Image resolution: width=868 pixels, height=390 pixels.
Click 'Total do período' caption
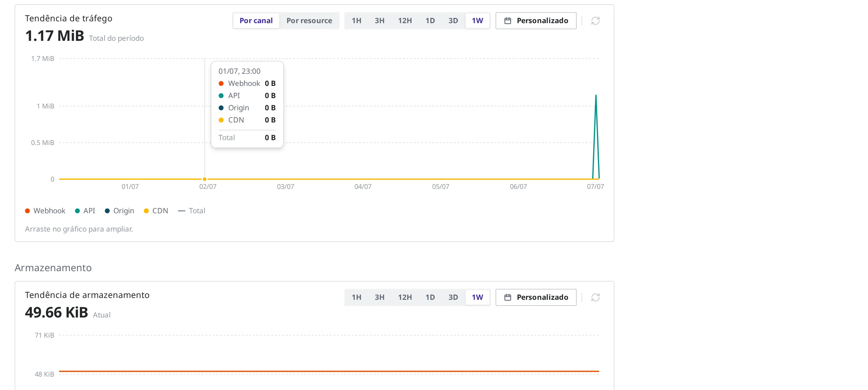pos(116,38)
